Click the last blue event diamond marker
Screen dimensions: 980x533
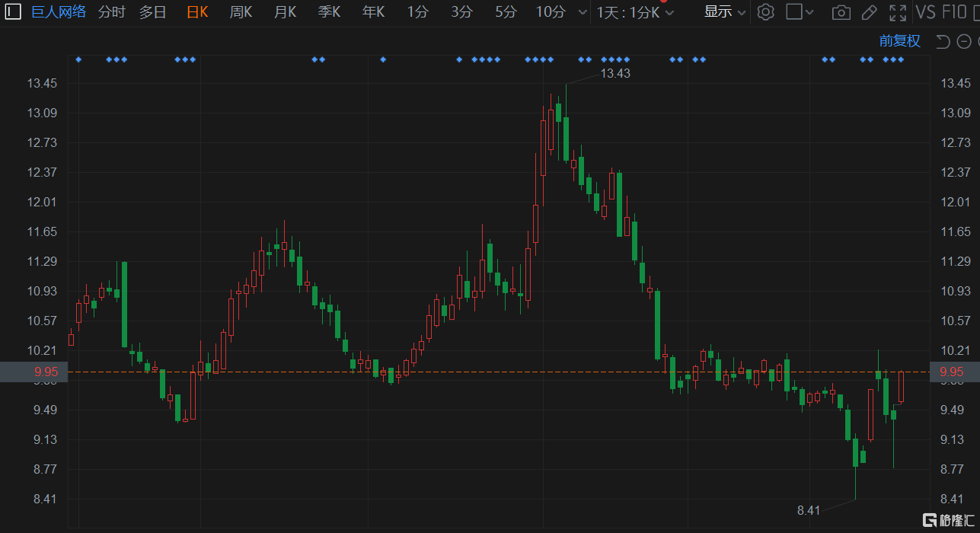tap(901, 59)
